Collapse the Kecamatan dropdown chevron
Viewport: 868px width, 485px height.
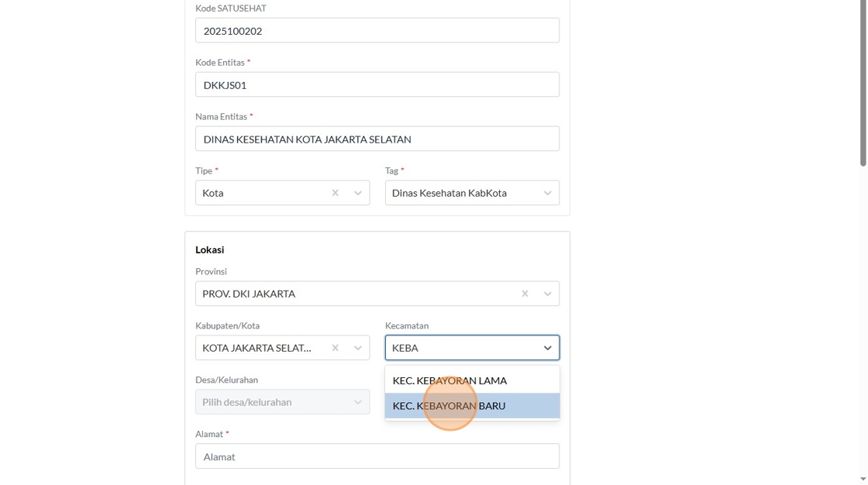(547, 348)
